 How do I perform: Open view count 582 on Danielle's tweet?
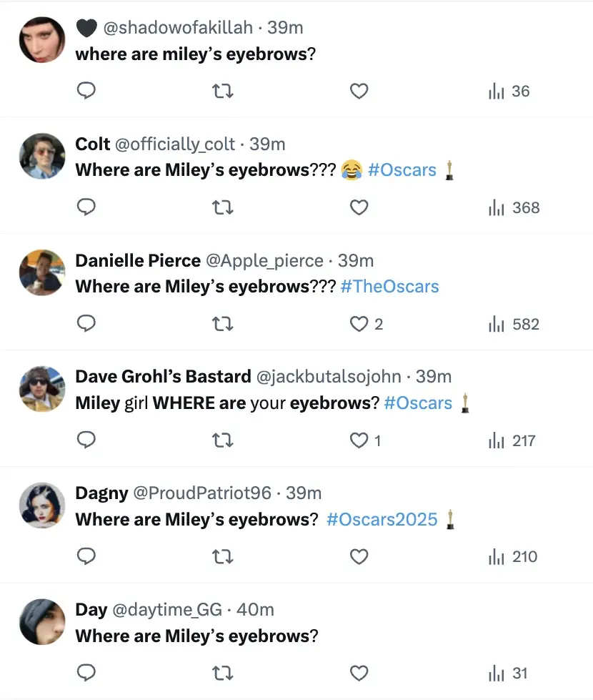(x=513, y=325)
